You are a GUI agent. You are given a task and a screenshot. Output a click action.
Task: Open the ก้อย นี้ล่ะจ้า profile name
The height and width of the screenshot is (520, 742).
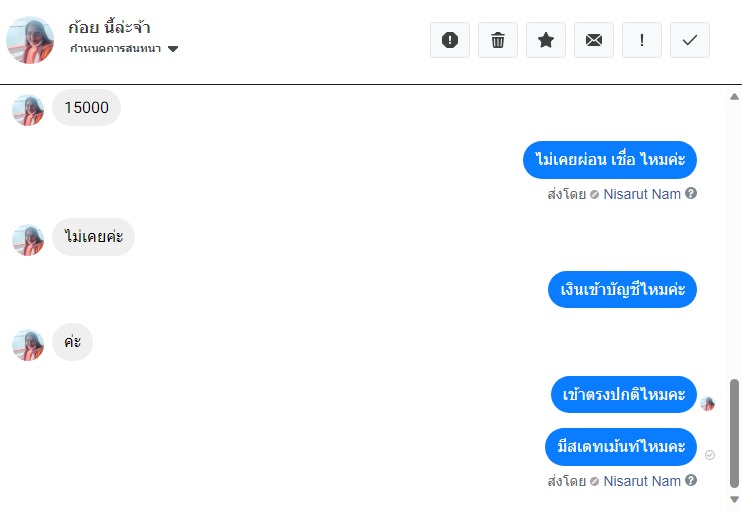pyautogui.click(x=109, y=27)
